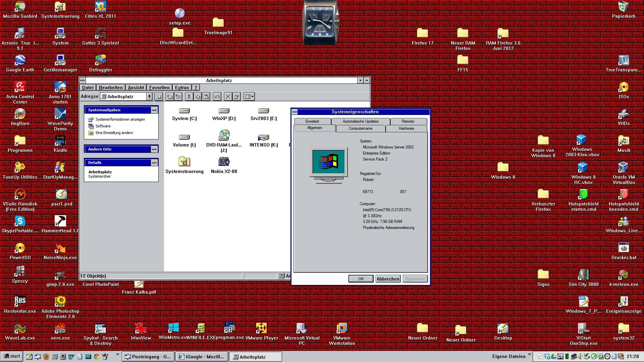Viewport: 644px width, 362px height.
Task: Click the Delete X toolbar icon
Action: click(228, 97)
